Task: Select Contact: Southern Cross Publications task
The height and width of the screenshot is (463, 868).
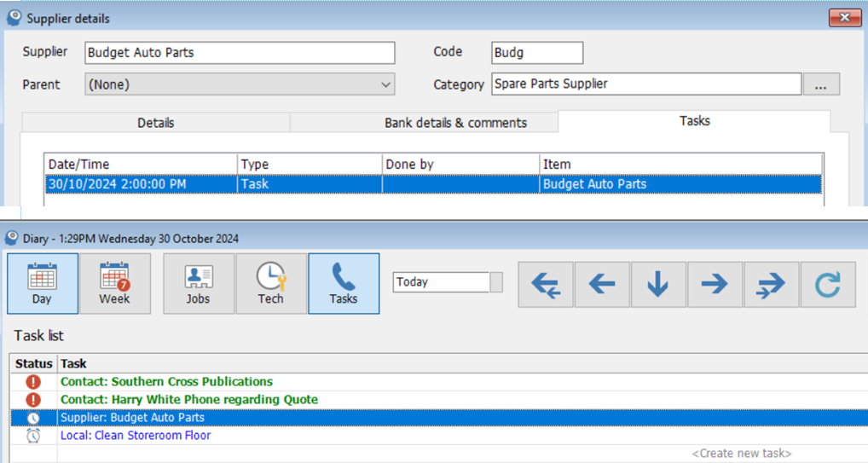Action: pyautogui.click(x=166, y=382)
